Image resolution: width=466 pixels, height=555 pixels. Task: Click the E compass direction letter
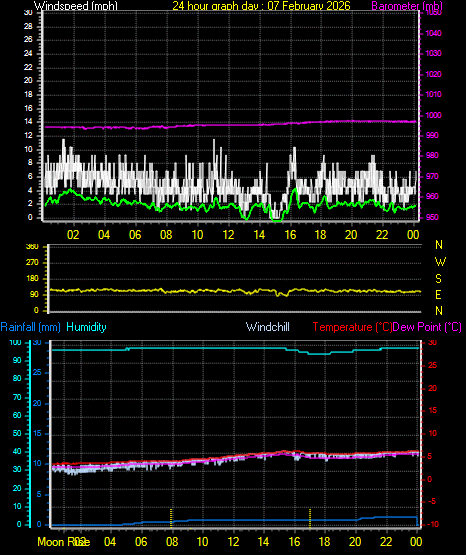coord(438,294)
